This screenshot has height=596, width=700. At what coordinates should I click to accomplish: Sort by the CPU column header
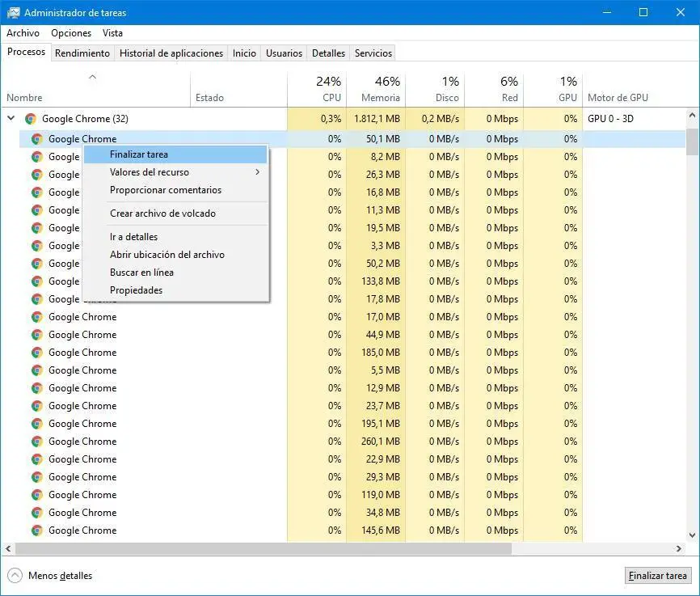317,89
